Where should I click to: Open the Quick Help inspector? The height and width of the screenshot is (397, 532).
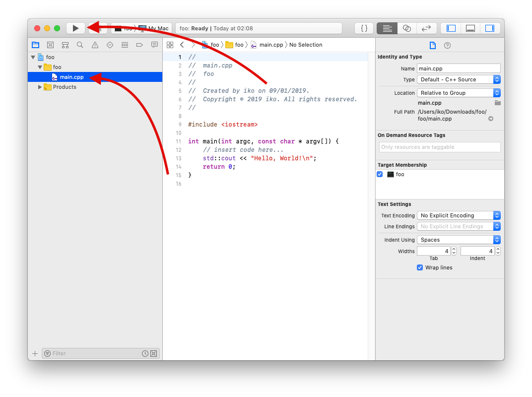coord(447,45)
